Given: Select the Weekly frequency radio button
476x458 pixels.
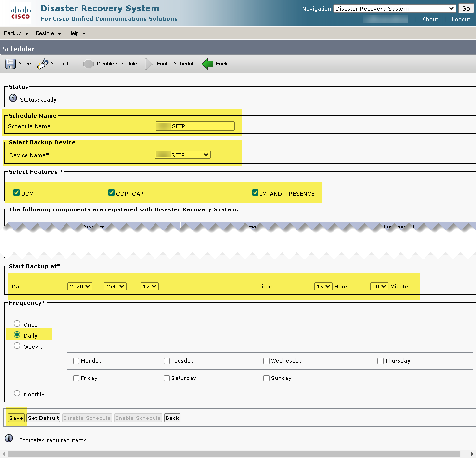Looking at the screenshot, I should (x=17, y=346).
